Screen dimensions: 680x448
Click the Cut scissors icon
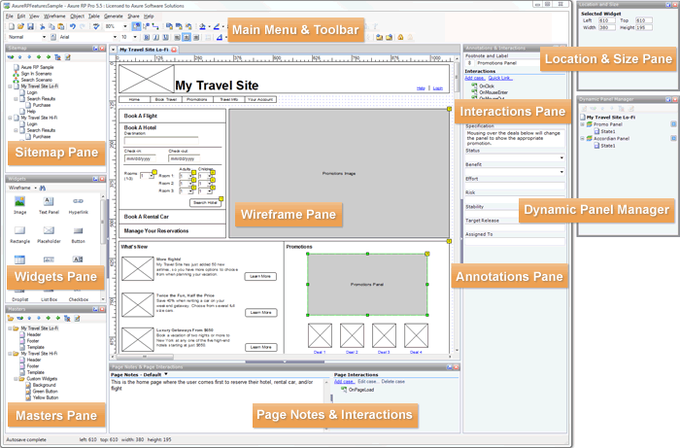pos(42,26)
